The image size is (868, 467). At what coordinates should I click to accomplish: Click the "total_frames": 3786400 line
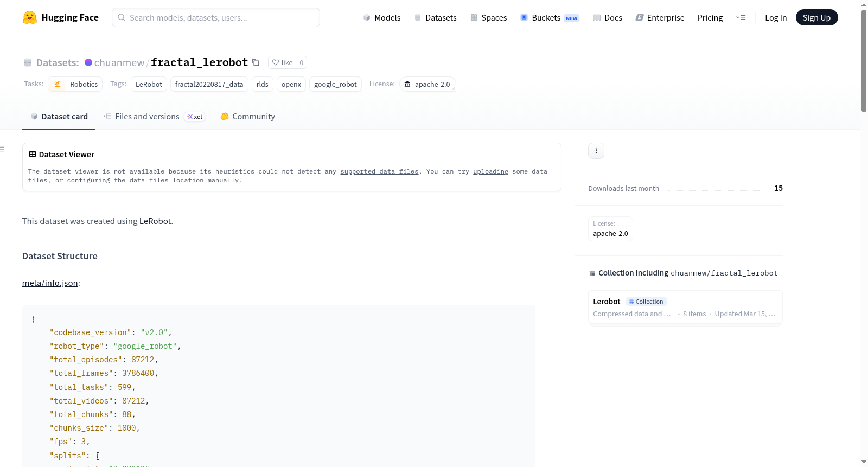[104, 373]
